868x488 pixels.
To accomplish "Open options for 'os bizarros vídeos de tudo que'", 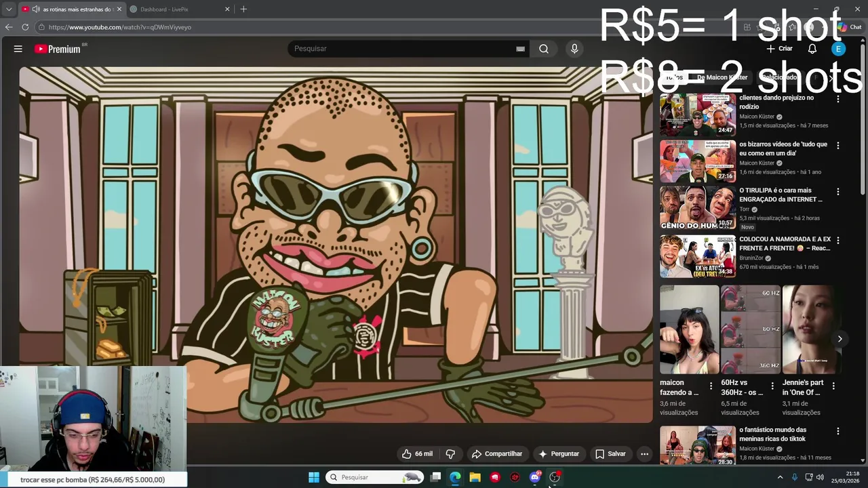I will coord(838,146).
